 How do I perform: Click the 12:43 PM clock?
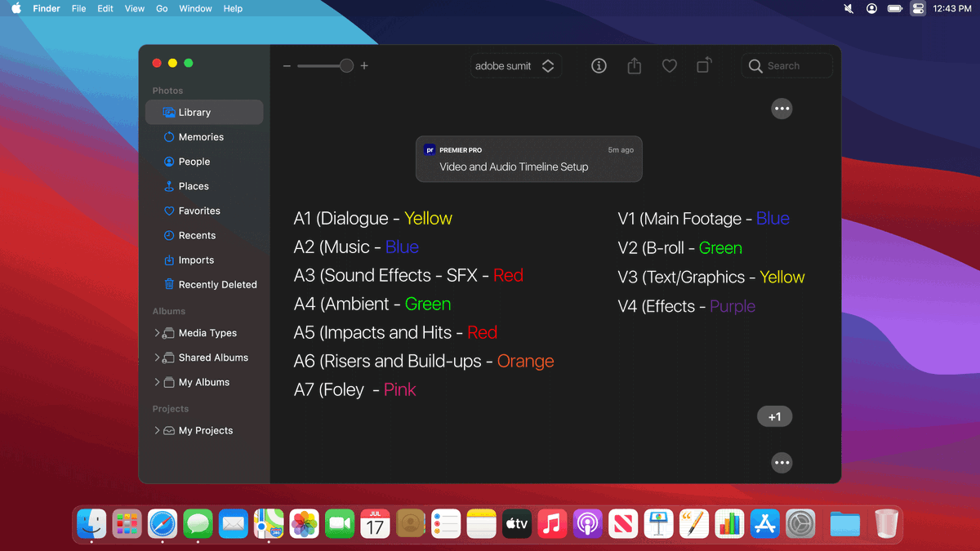coord(951,8)
